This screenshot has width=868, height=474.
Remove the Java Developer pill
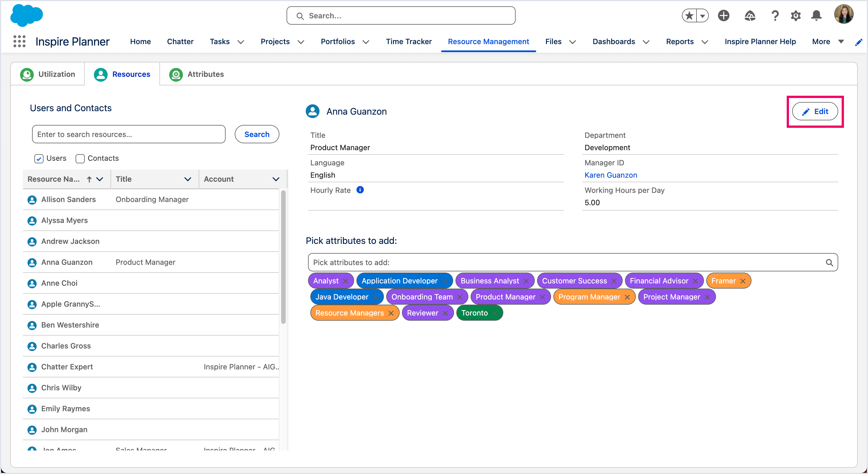pyautogui.click(x=375, y=297)
